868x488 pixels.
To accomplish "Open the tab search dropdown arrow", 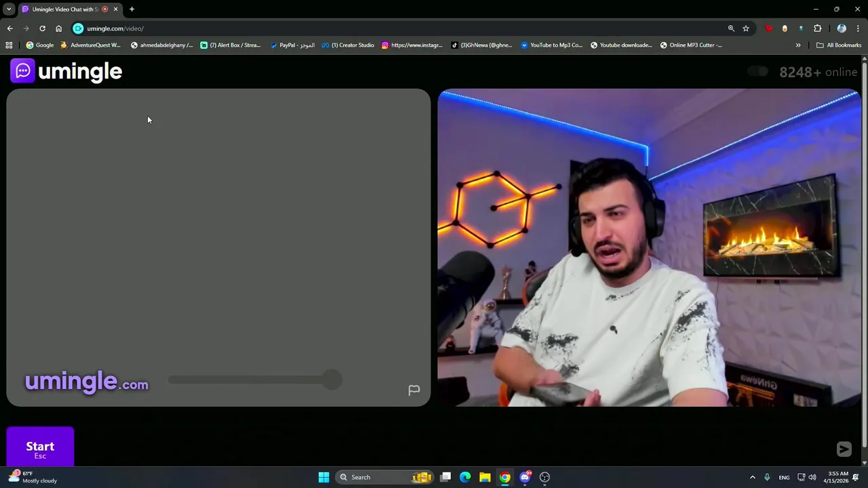I will [9, 9].
